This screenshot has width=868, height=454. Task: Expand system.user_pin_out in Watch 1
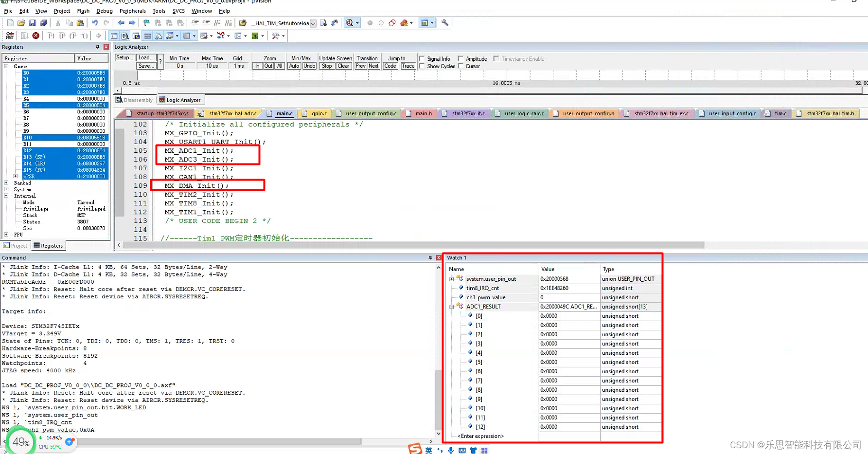(451, 279)
